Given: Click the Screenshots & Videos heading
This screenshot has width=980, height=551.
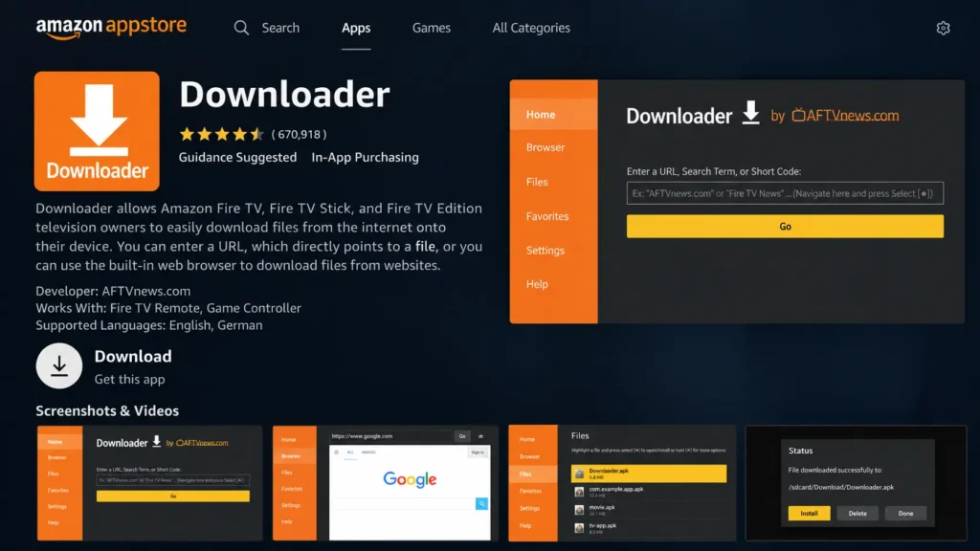Looking at the screenshot, I should (107, 411).
